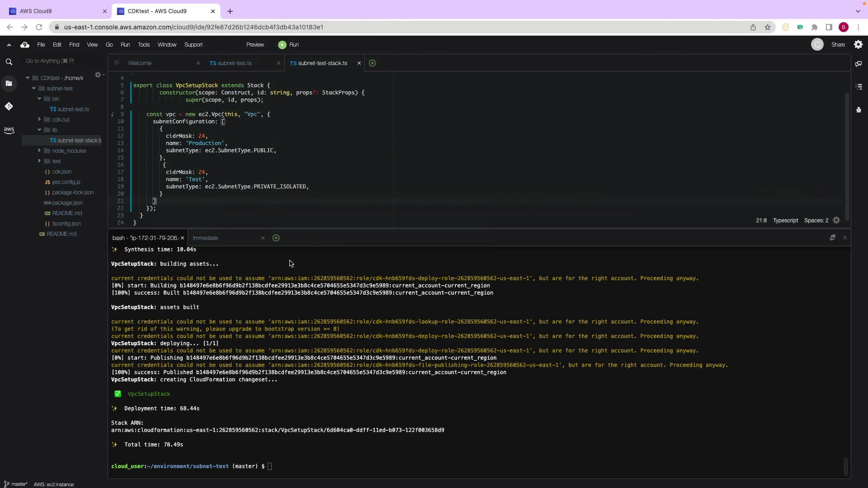This screenshot has height=488, width=868.
Task: Open the Tools menu
Action: 143,45
